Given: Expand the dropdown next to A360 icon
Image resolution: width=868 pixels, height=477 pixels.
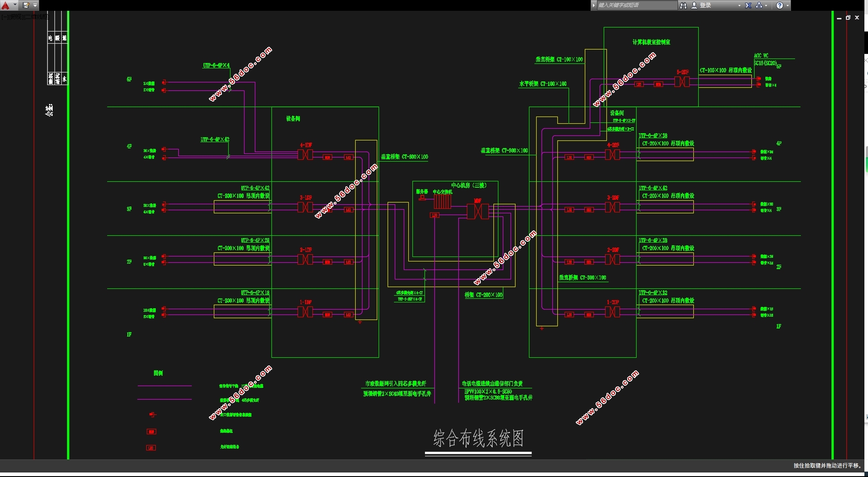Looking at the screenshot, I should click(x=766, y=5).
